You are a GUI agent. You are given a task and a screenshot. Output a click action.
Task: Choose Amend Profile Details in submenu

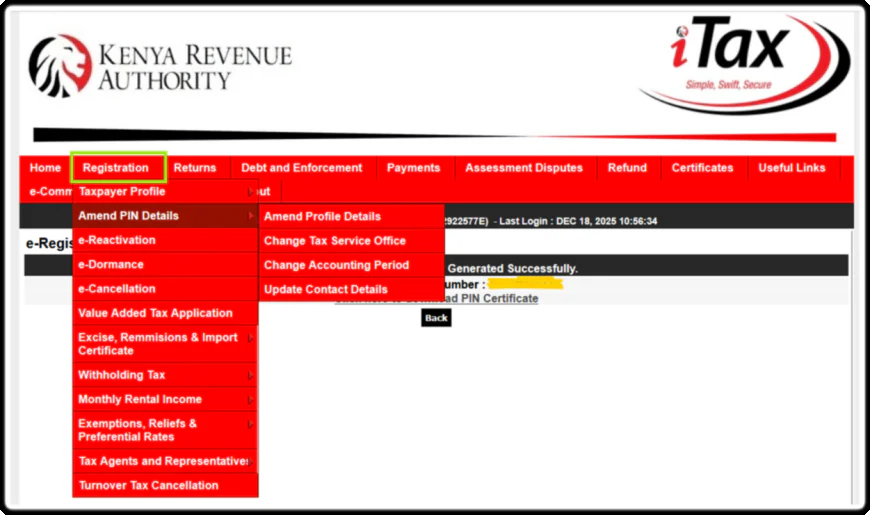coord(352,216)
